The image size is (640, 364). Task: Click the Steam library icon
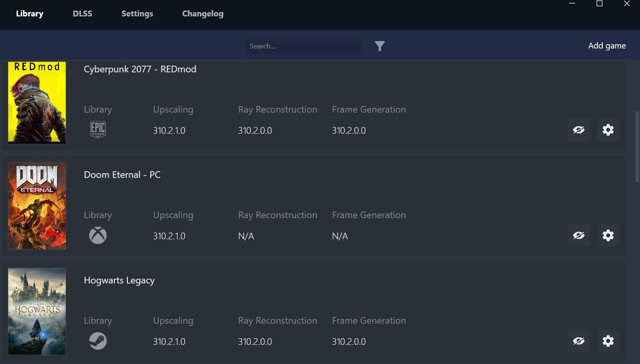[x=98, y=341]
